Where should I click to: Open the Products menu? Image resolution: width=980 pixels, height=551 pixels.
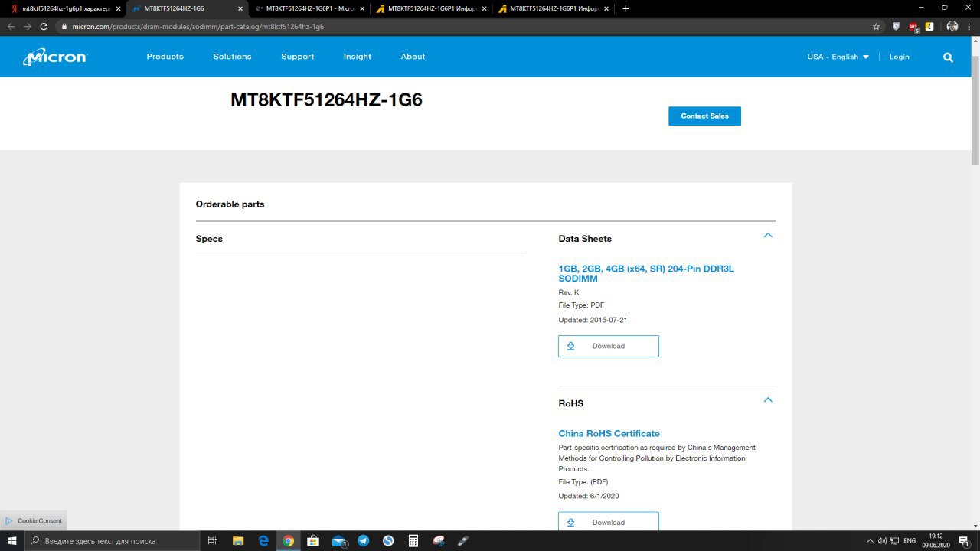[x=165, y=57]
